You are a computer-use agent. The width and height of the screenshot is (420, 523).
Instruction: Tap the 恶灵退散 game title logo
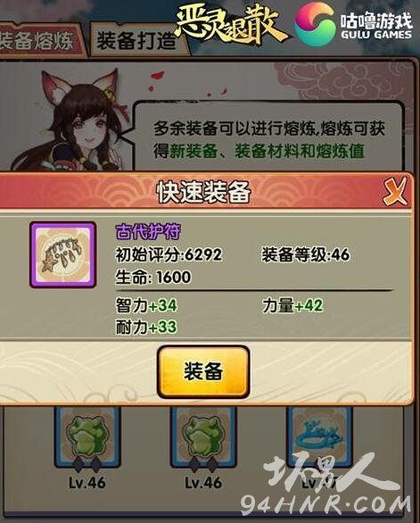tap(230, 25)
